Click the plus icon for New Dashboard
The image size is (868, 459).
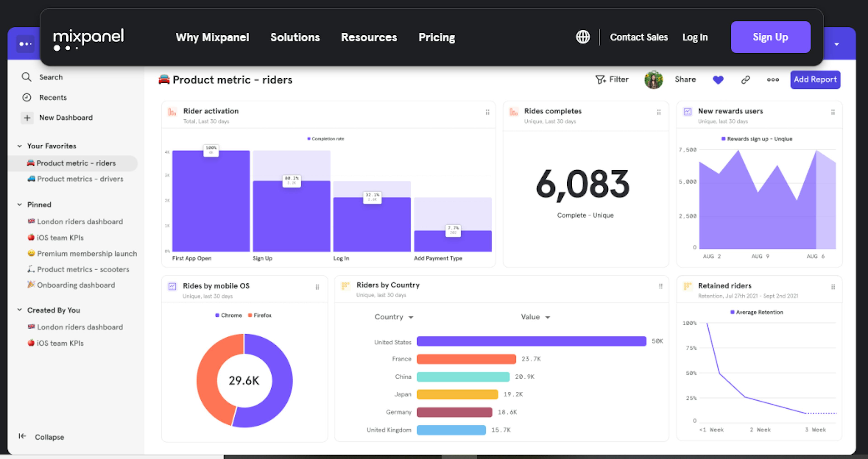click(27, 117)
